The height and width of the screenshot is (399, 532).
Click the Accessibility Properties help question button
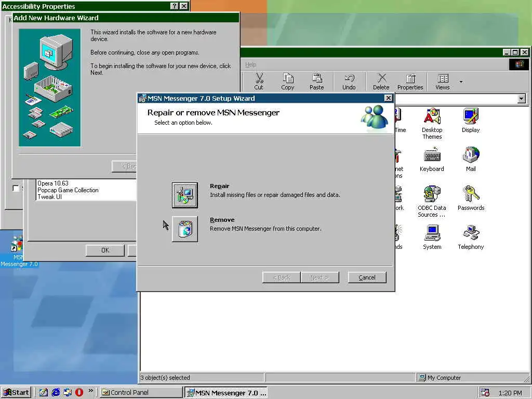pyautogui.click(x=174, y=6)
